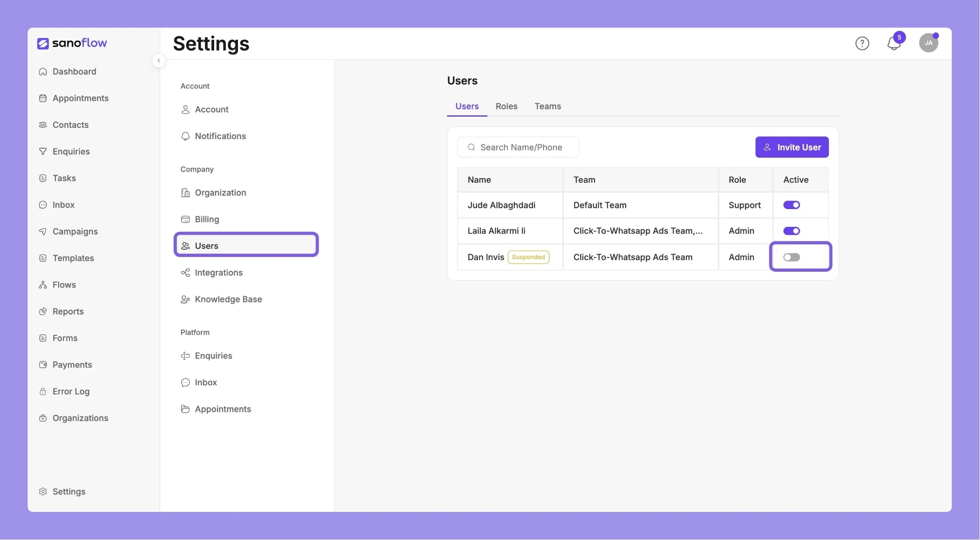The height and width of the screenshot is (540, 980).
Task: Open the Error Log lock icon
Action: (x=43, y=391)
